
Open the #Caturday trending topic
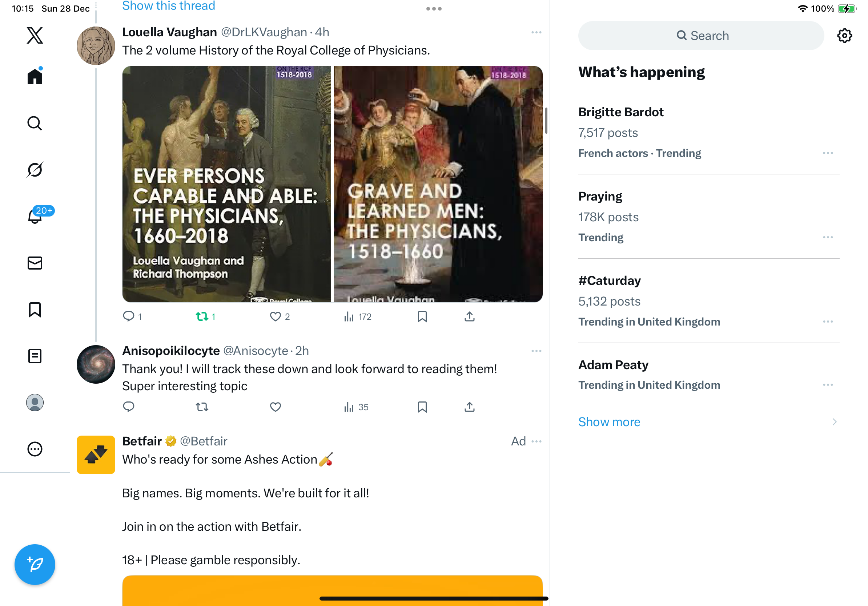pyautogui.click(x=610, y=281)
